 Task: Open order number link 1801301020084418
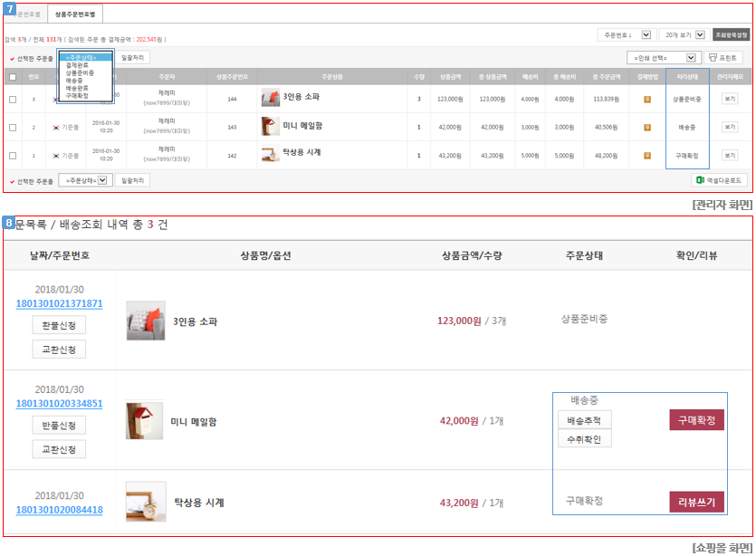(60, 510)
